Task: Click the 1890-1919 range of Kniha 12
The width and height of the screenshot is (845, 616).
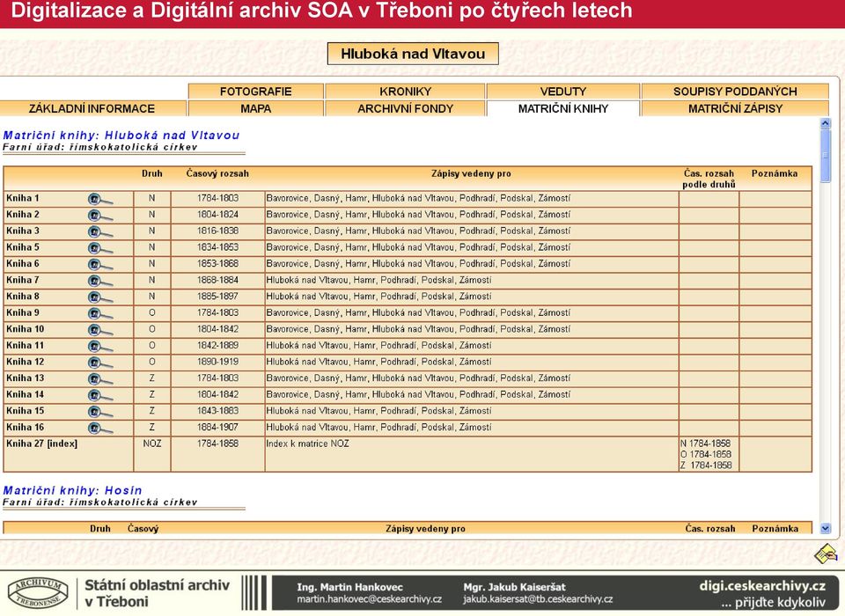Action: [x=217, y=362]
